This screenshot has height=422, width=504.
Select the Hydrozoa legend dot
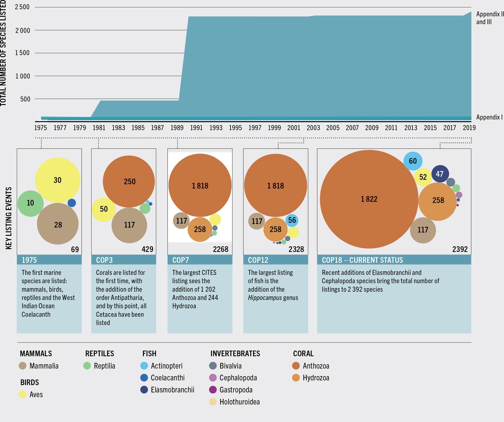[x=296, y=378]
